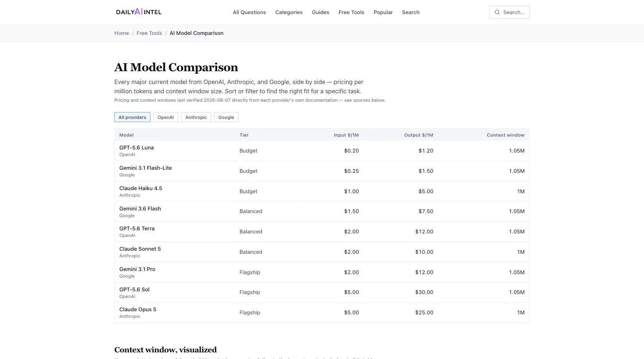644x359 pixels.
Task: Click the 1.05M context window for GPT-5.6 Sol
Action: [x=517, y=292]
